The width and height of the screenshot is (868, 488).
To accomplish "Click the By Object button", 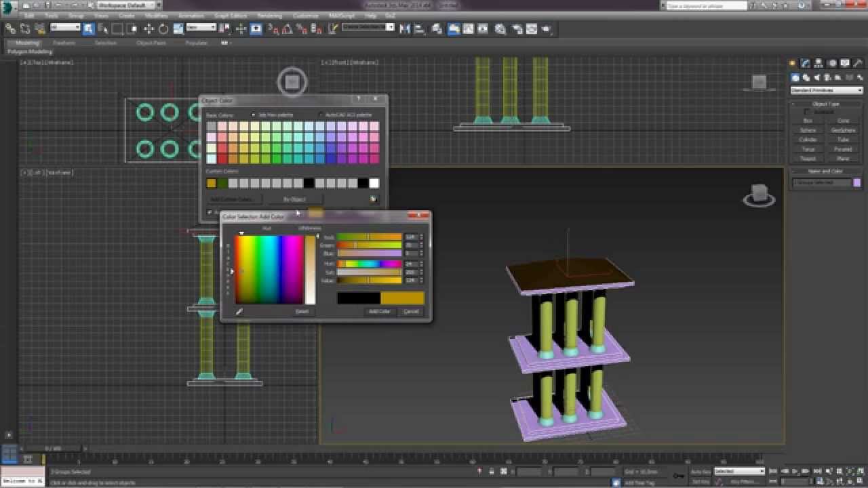I will click(x=294, y=199).
